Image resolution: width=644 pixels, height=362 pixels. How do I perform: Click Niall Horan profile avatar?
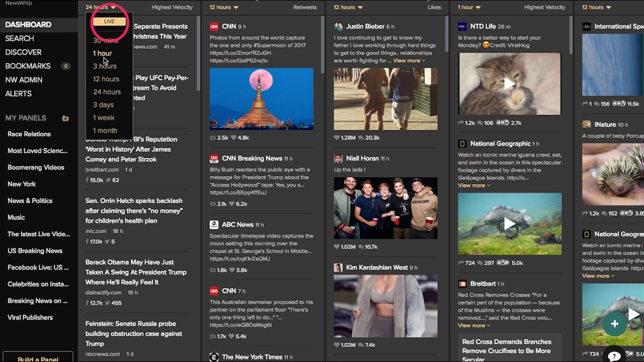(x=338, y=158)
